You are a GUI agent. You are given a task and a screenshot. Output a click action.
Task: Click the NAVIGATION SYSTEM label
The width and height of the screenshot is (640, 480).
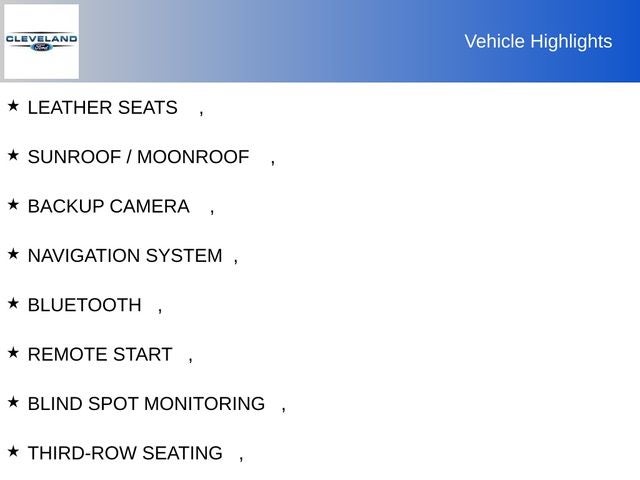point(125,256)
